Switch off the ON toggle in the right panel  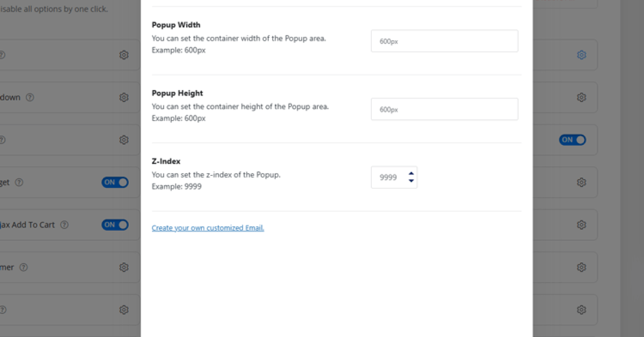[x=573, y=140]
